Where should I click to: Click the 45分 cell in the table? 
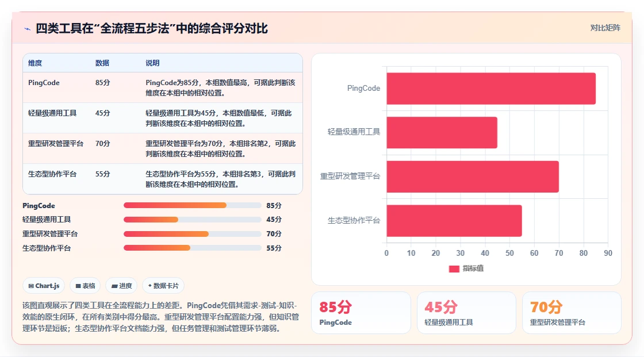[103, 113]
